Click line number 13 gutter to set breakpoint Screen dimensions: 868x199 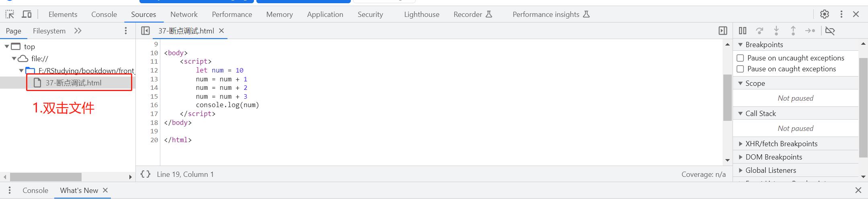154,79
